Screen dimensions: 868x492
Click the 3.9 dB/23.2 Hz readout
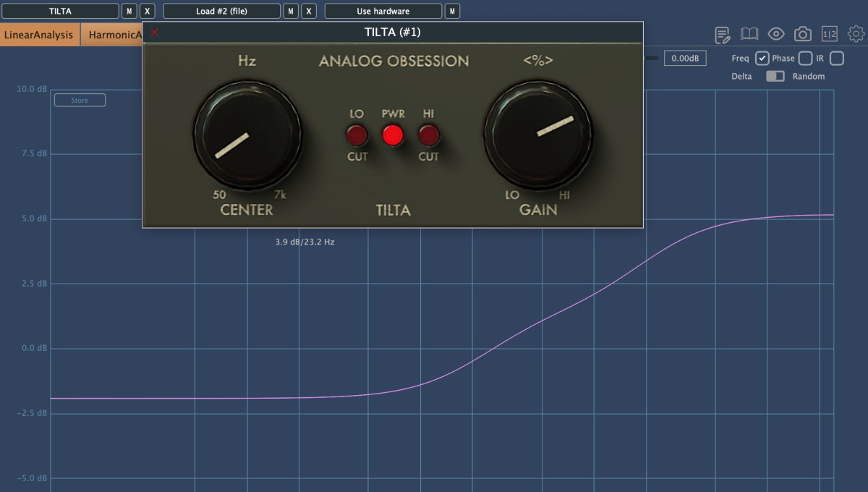[x=305, y=242]
